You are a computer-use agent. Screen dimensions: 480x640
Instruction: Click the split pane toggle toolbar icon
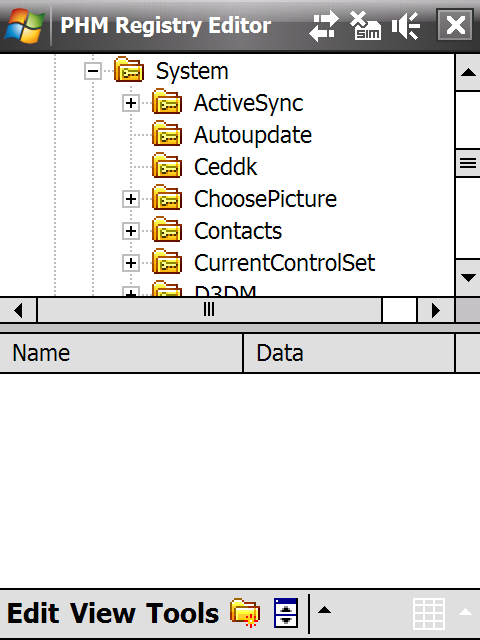[286, 613]
